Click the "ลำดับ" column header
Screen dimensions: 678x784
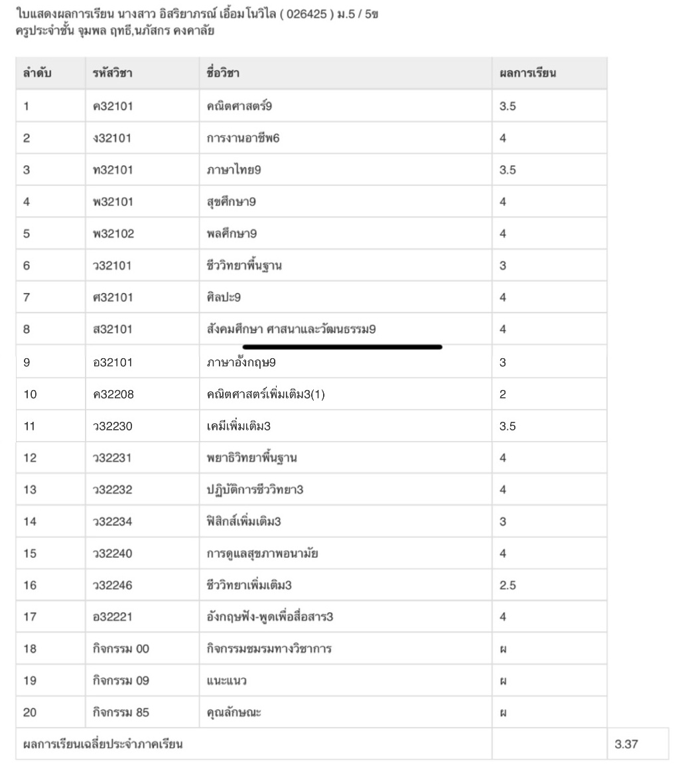coord(37,74)
